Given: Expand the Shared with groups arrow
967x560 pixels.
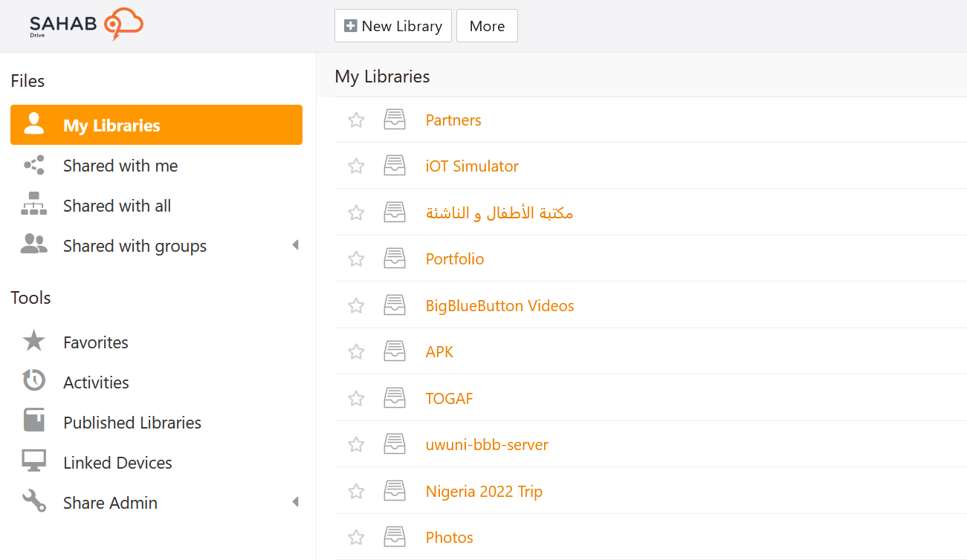Looking at the screenshot, I should 295,245.
